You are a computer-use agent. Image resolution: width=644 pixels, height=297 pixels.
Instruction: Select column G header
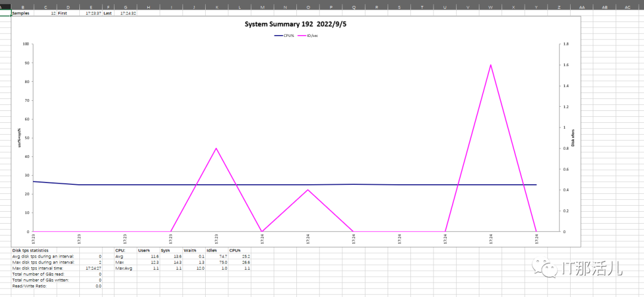125,7
